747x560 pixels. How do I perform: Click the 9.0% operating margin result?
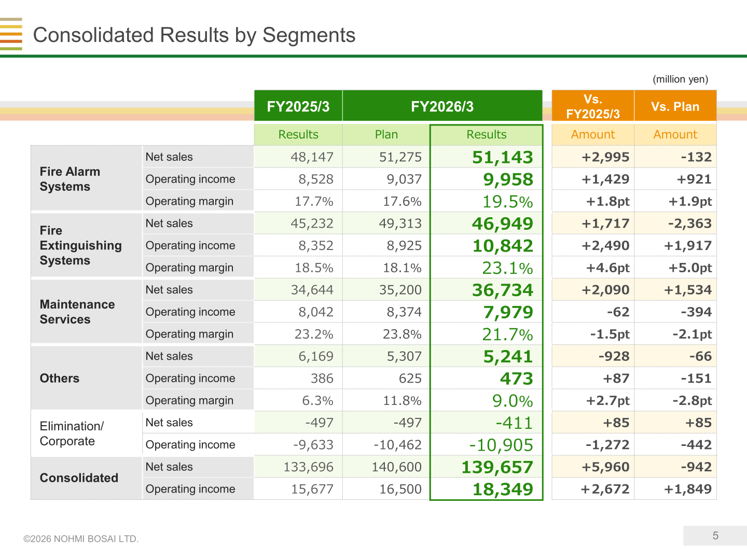coord(513,401)
